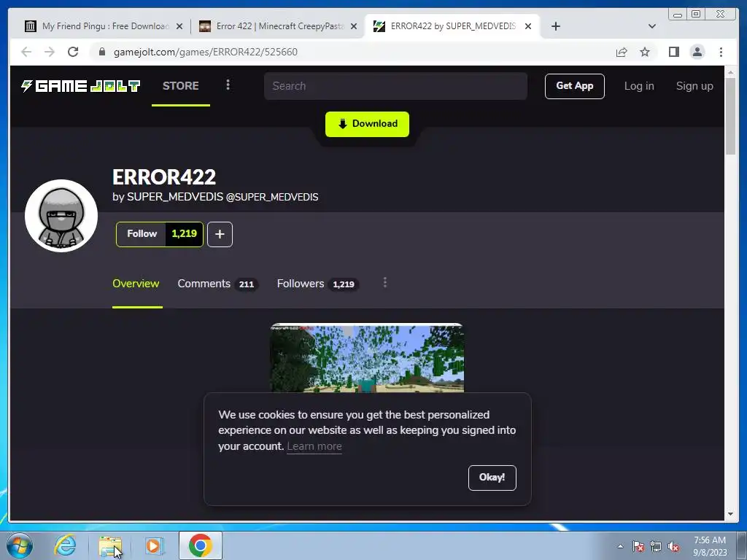Follow the ERROR422 game

[x=142, y=234]
